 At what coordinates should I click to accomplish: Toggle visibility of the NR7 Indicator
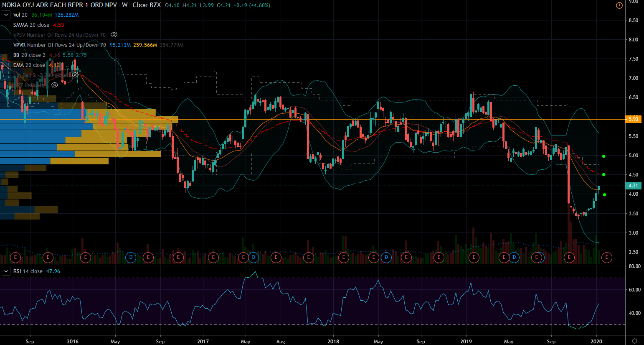55,85
